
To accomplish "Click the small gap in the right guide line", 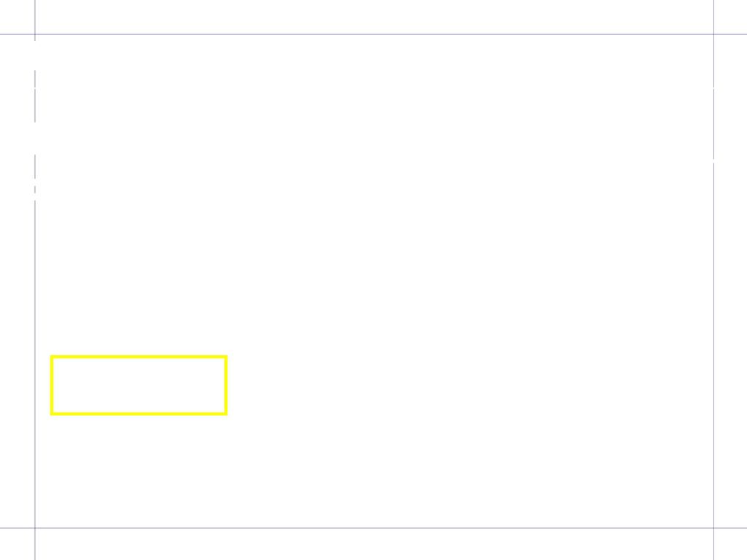I will [713, 161].
